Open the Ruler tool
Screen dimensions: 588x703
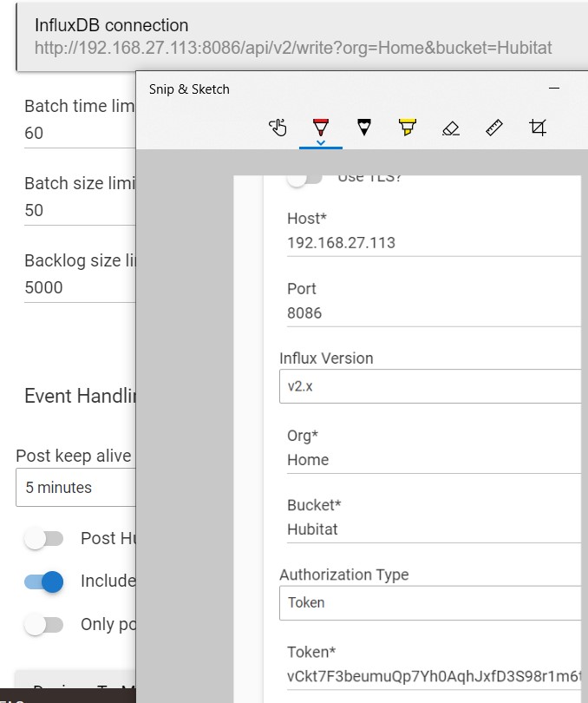point(493,128)
